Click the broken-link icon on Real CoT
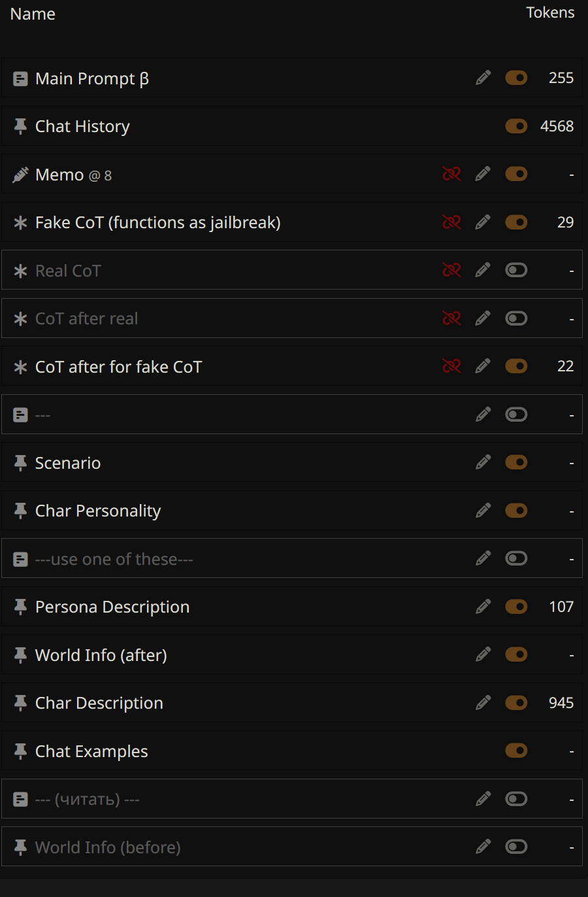 coord(451,270)
